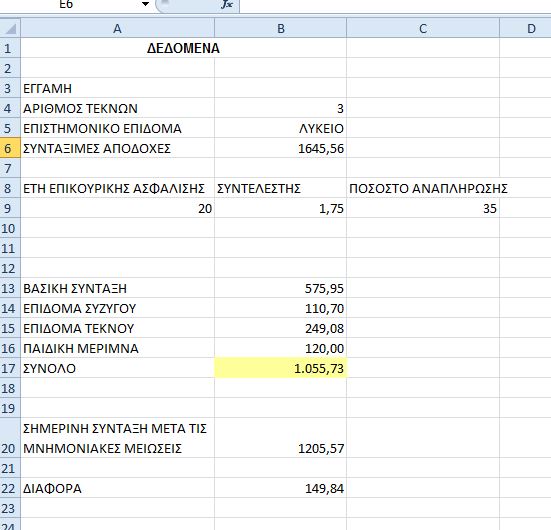The width and height of the screenshot is (551, 530).
Task: Select column D header
Action: click(x=525, y=28)
